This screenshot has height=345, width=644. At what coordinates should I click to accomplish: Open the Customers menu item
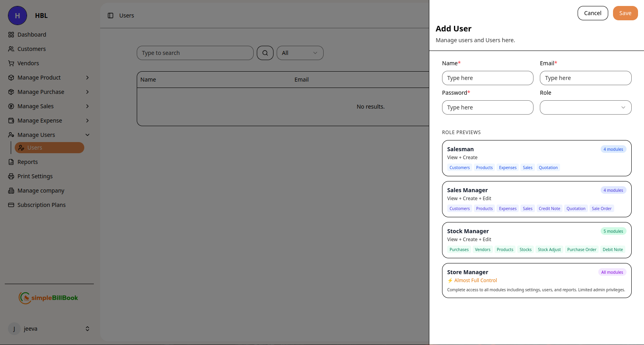click(31, 49)
